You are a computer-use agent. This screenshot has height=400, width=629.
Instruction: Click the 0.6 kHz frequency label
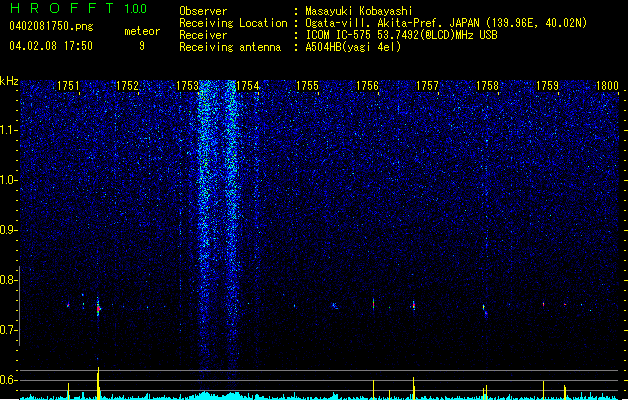click(9, 380)
